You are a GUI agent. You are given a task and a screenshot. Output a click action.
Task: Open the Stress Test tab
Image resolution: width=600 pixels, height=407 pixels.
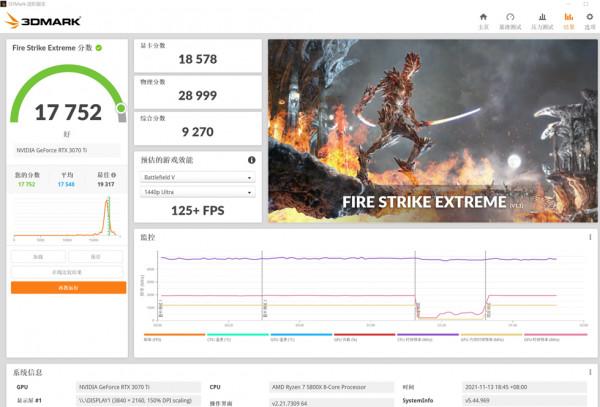541,21
